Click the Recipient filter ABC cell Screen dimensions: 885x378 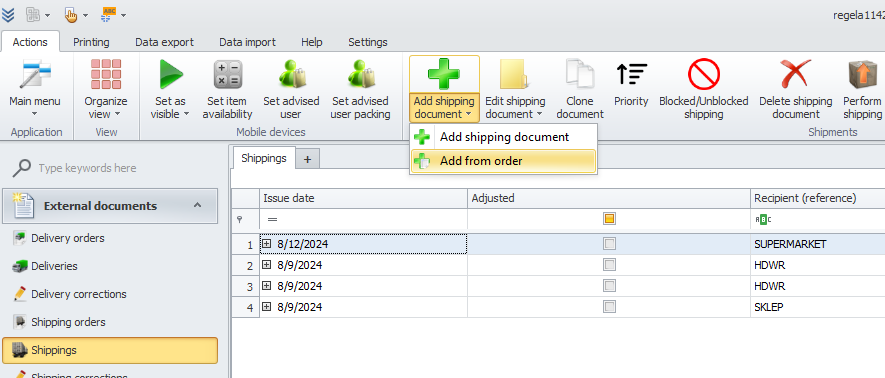point(817,219)
